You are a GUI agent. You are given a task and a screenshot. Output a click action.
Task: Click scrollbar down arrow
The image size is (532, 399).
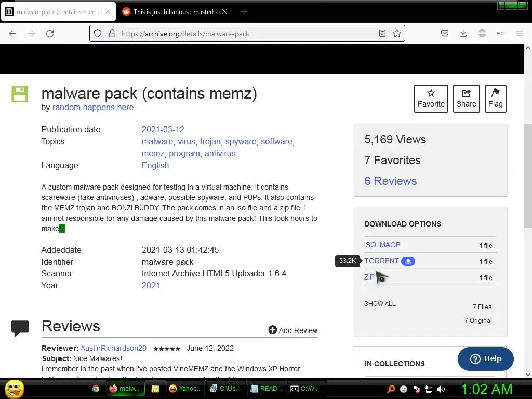click(528, 374)
